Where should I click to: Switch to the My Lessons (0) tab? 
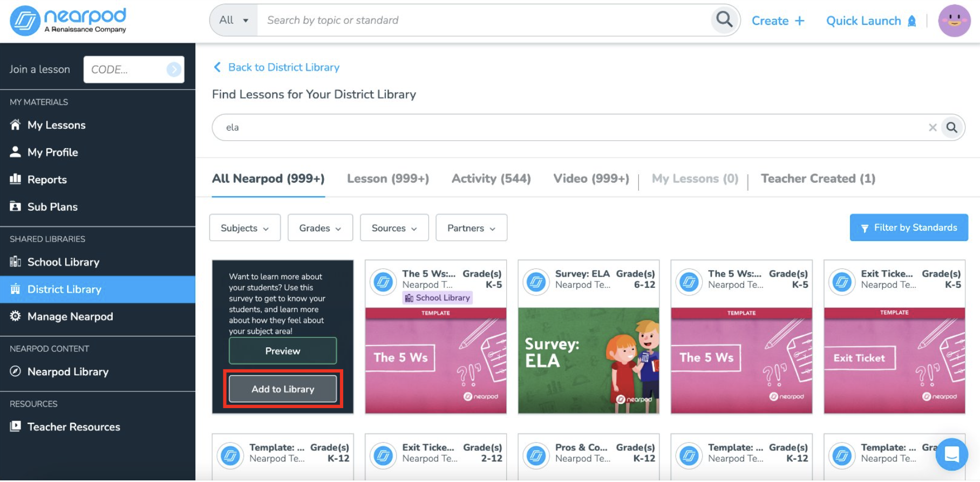coord(695,178)
